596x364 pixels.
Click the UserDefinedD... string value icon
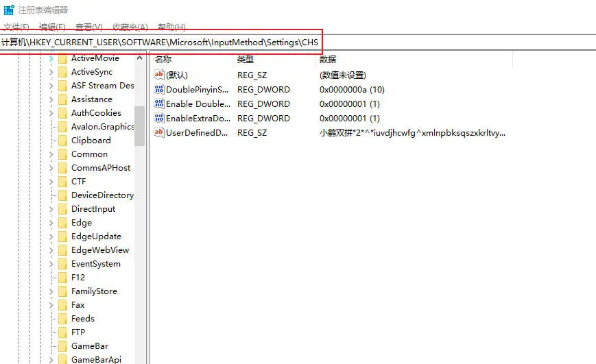pyautogui.click(x=159, y=132)
